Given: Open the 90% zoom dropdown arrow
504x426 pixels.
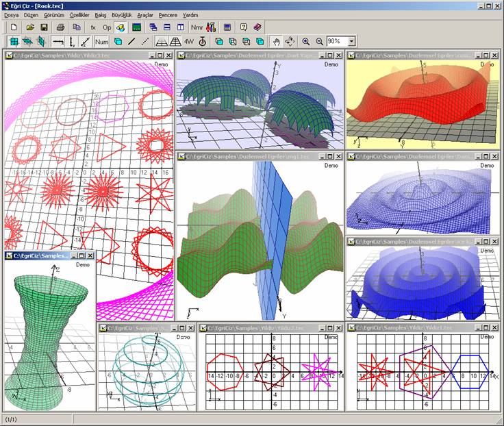Looking at the screenshot, I should [352, 41].
